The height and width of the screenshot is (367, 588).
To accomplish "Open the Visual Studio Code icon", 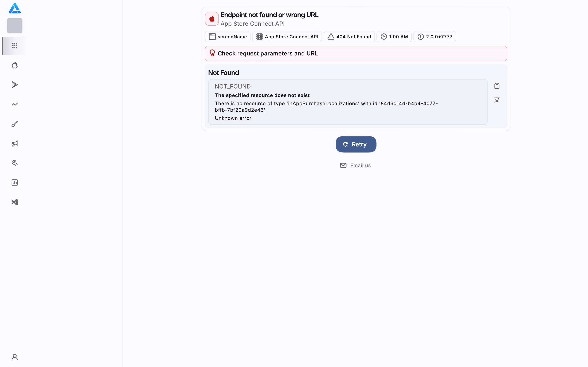I will click(x=14, y=202).
